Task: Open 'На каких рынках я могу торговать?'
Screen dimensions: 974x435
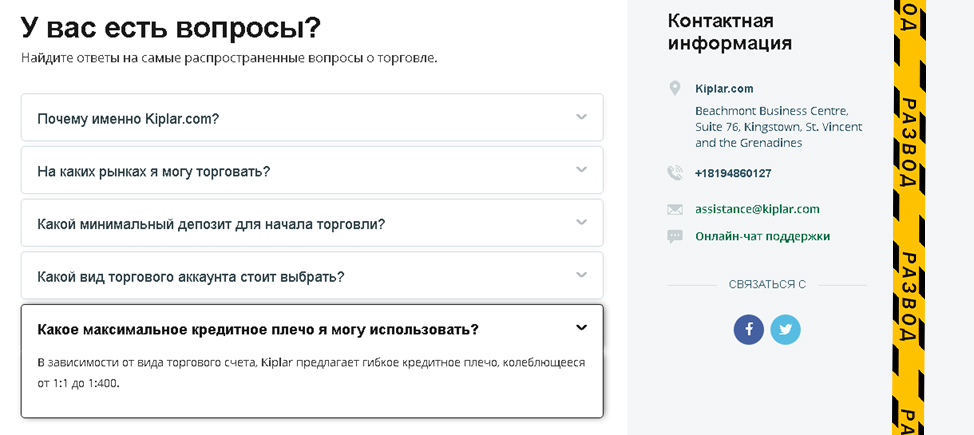Action: pyautogui.click(x=312, y=170)
